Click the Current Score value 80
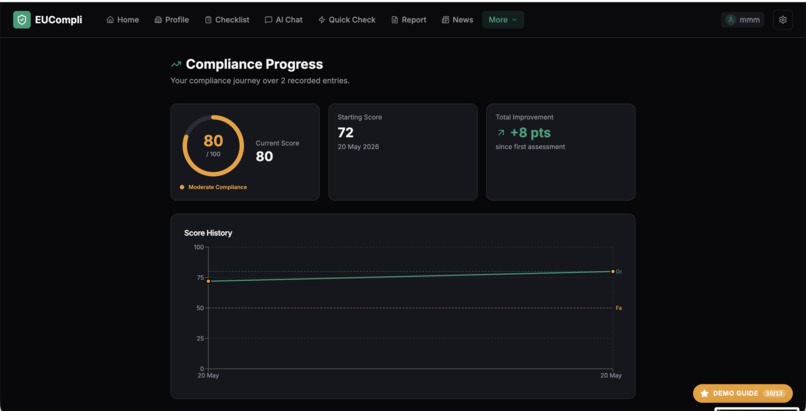This screenshot has height=411, width=806. 264,156
